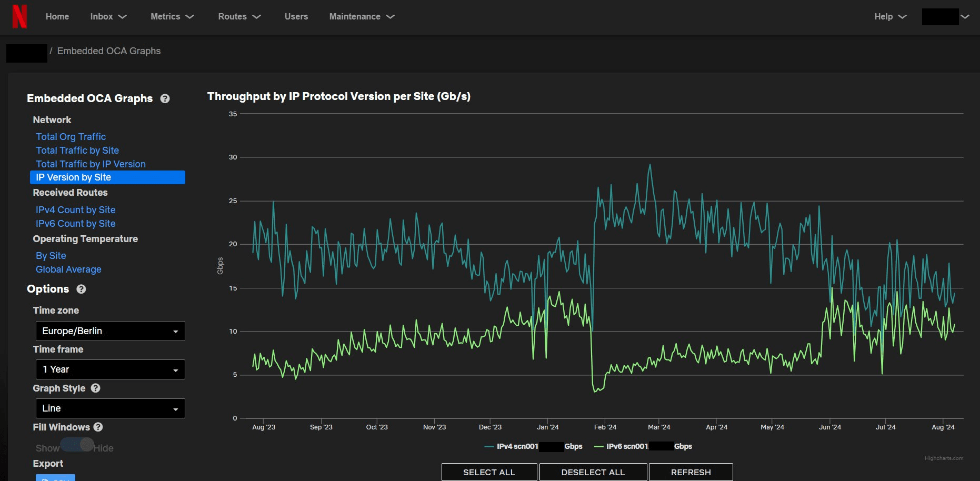Click the Network section heading
This screenshot has width=980, height=481.
click(52, 120)
